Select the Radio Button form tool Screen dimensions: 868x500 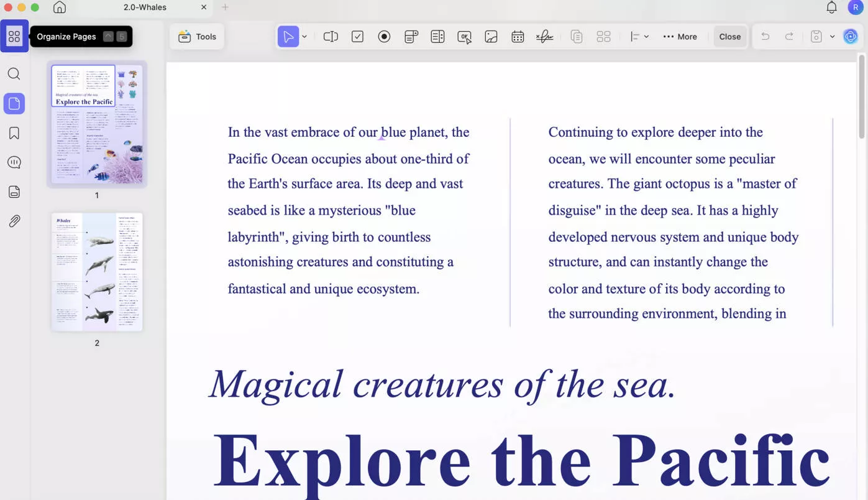pos(384,36)
